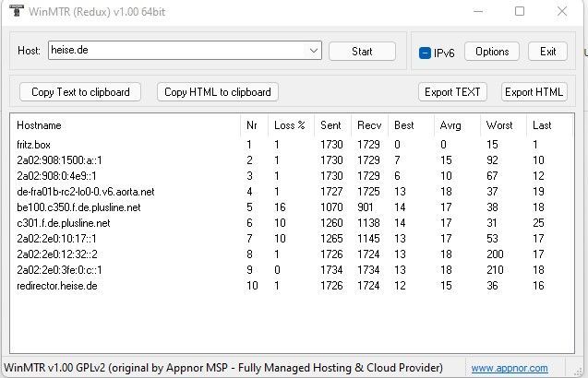Select the 2a02:2e0:10:17::1 hop
Screen dimensions: 588x378
click(x=292, y=239)
